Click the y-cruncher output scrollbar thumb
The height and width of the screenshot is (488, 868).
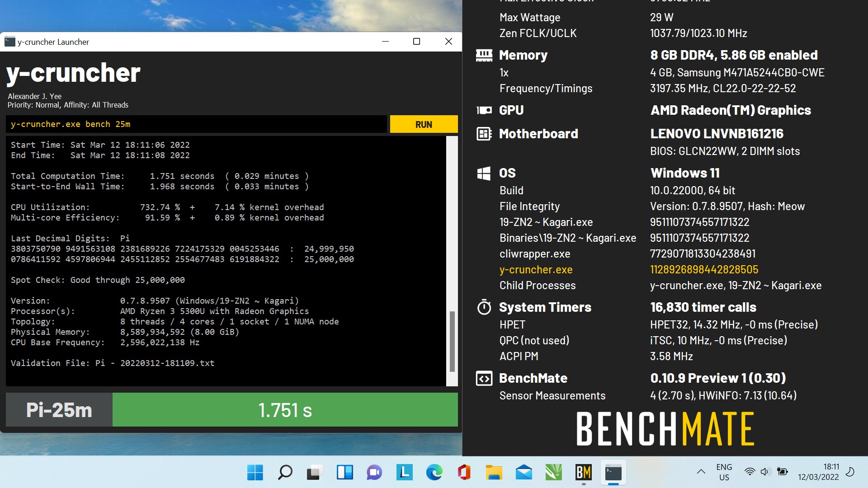pyautogui.click(x=452, y=341)
